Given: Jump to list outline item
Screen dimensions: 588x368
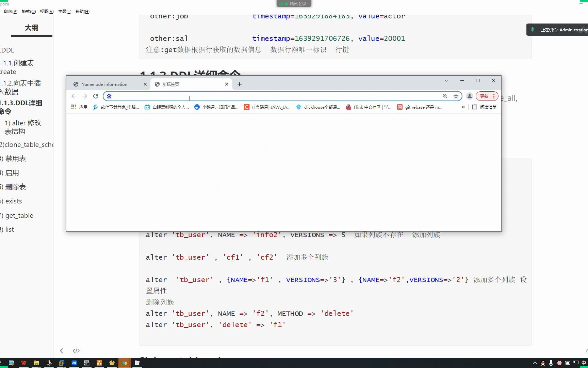Looking at the screenshot, I should point(7,229).
